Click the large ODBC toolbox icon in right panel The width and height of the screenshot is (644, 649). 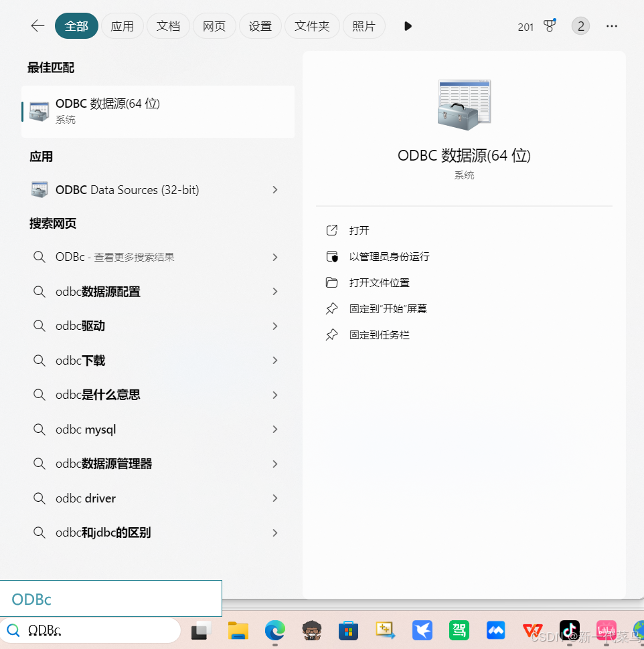tap(463, 104)
